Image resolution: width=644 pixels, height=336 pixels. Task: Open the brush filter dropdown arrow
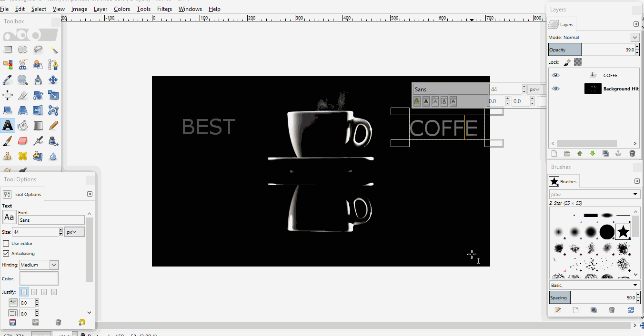(635, 194)
